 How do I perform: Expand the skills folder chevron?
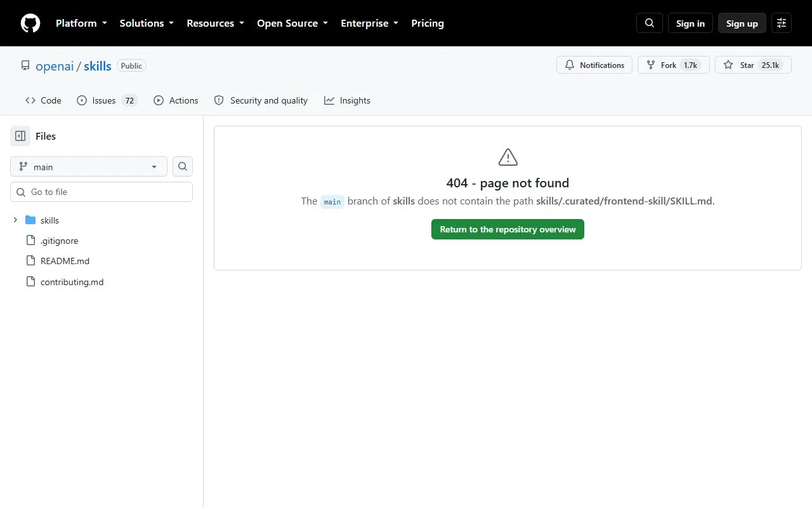tap(15, 220)
